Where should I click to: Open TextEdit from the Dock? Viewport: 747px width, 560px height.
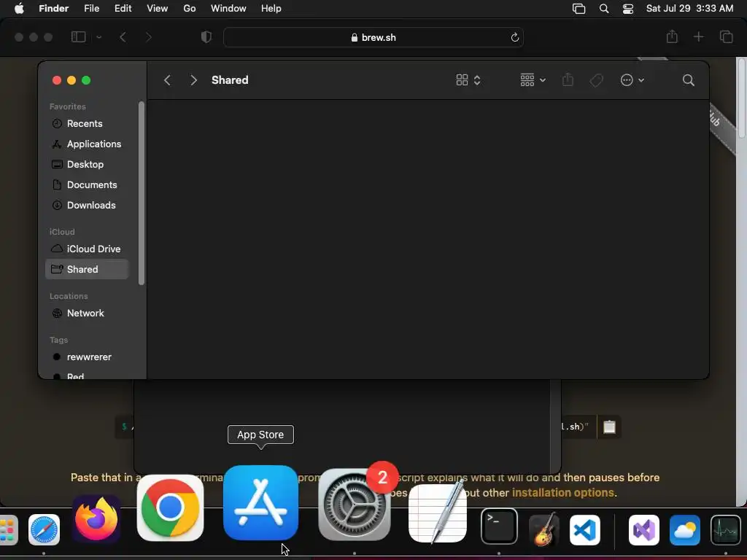point(438,513)
